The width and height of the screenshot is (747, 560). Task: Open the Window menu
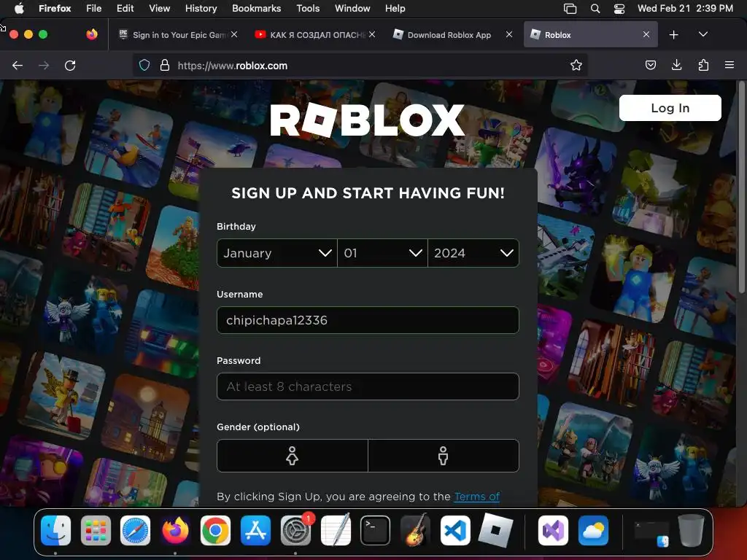[x=352, y=9]
